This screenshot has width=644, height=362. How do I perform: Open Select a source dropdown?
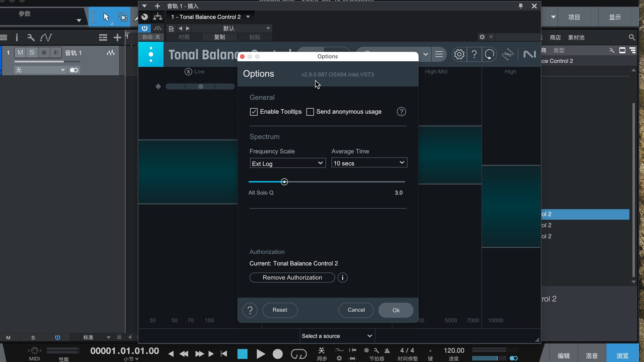(337, 336)
